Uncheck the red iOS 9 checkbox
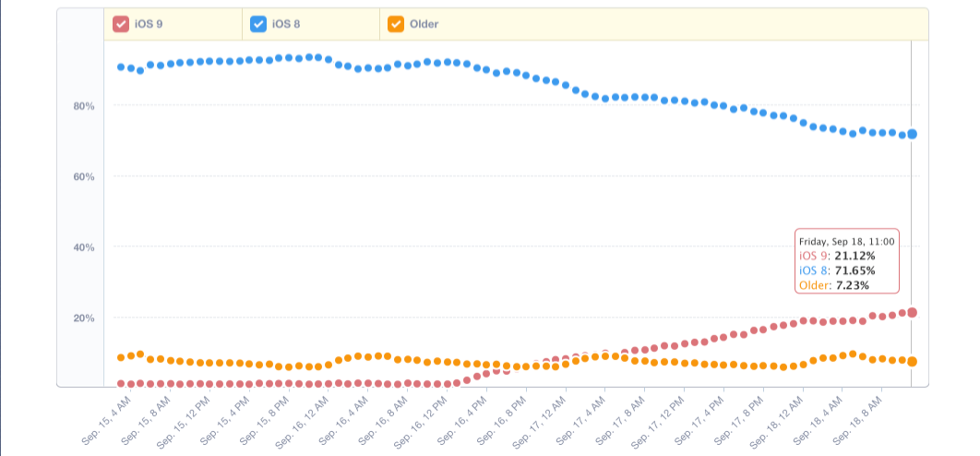Image resolution: width=980 pixels, height=456 pixels. pyautogui.click(x=120, y=24)
